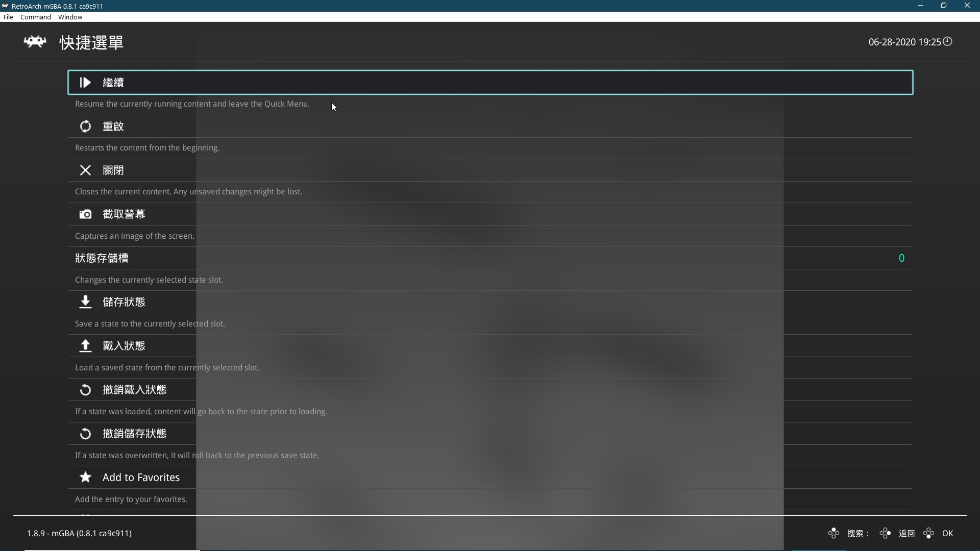
Task: Select the 截取螢幕 screenshot entry
Action: click(x=490, y=214)
